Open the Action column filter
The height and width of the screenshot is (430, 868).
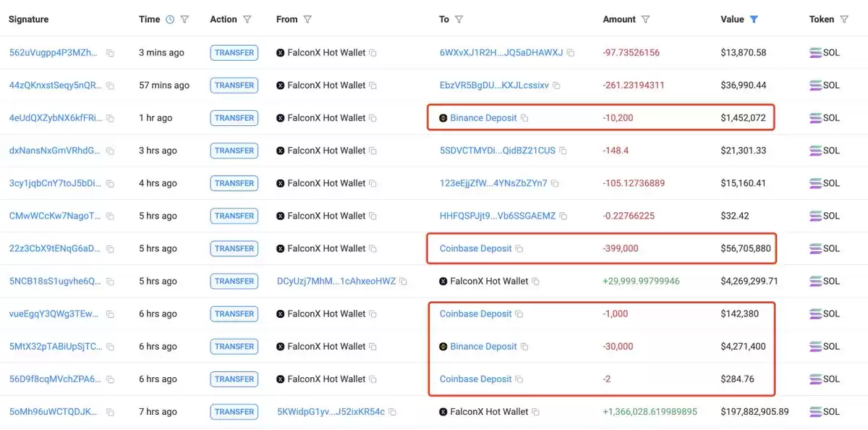click(247, 20)
